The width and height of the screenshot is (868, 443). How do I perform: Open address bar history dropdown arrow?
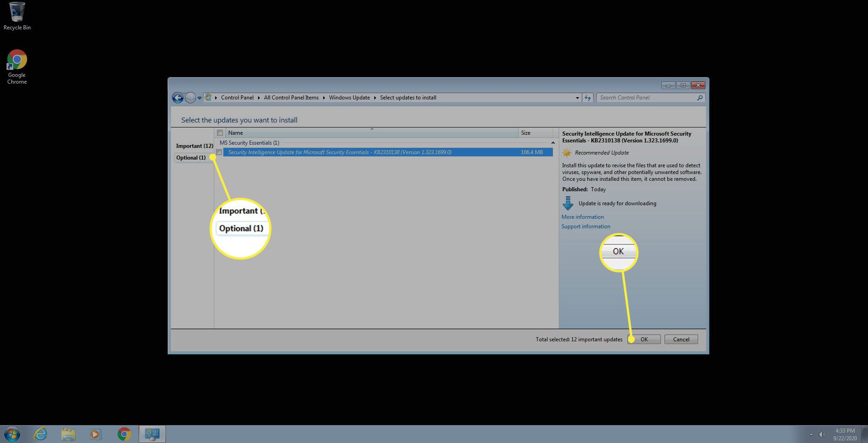coord(577,98)
